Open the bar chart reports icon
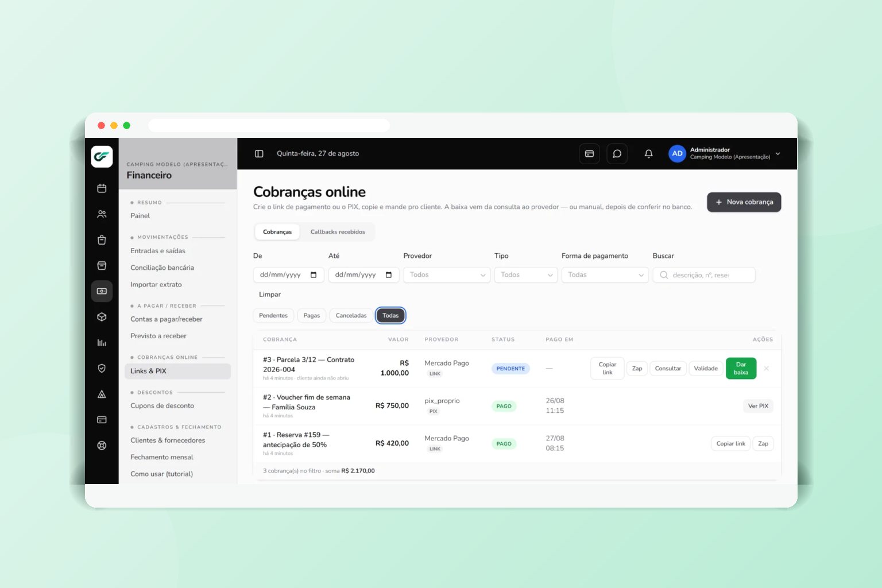Image resolution: width=882 pixels, height=588 pixels. click(x=102, y=343)
